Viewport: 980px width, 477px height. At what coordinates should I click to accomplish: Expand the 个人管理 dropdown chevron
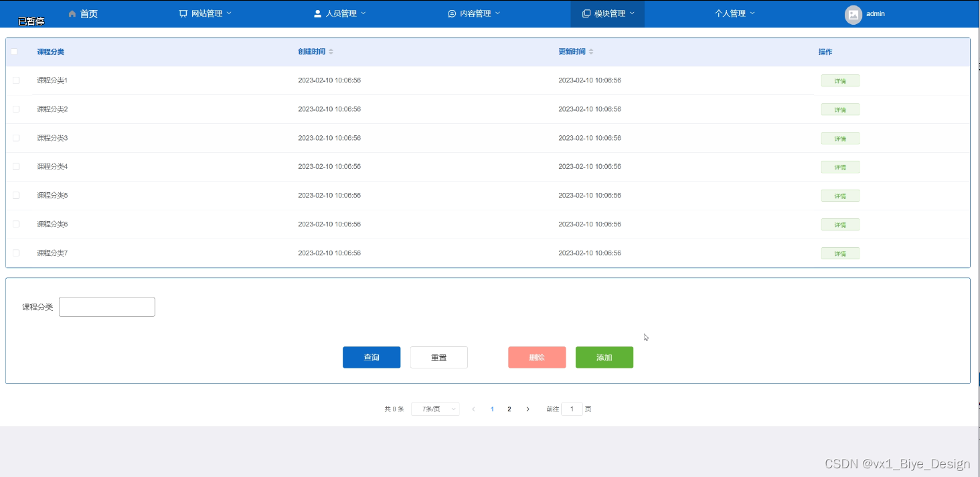[x=752, y=13]
